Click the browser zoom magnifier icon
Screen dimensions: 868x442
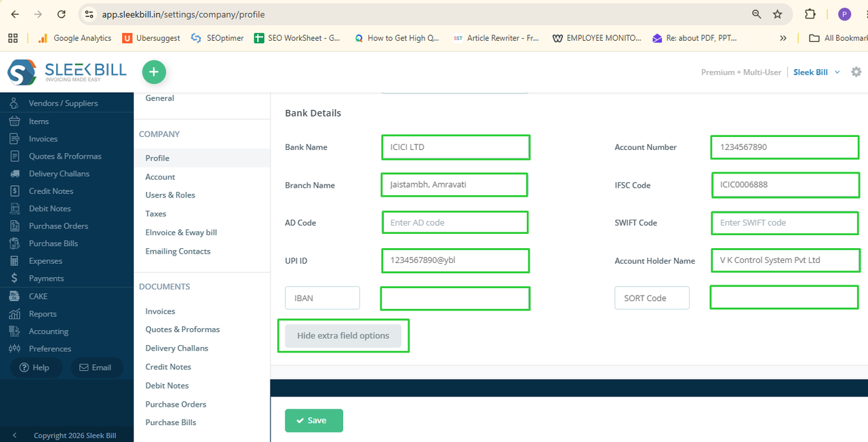click(757, 14)
